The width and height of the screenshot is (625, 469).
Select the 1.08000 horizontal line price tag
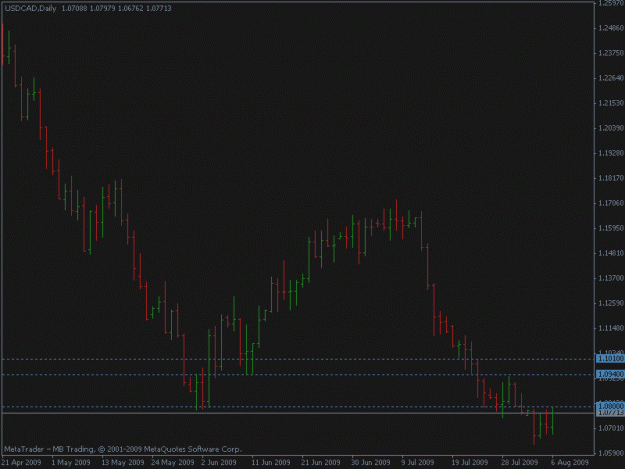point(610,406)
